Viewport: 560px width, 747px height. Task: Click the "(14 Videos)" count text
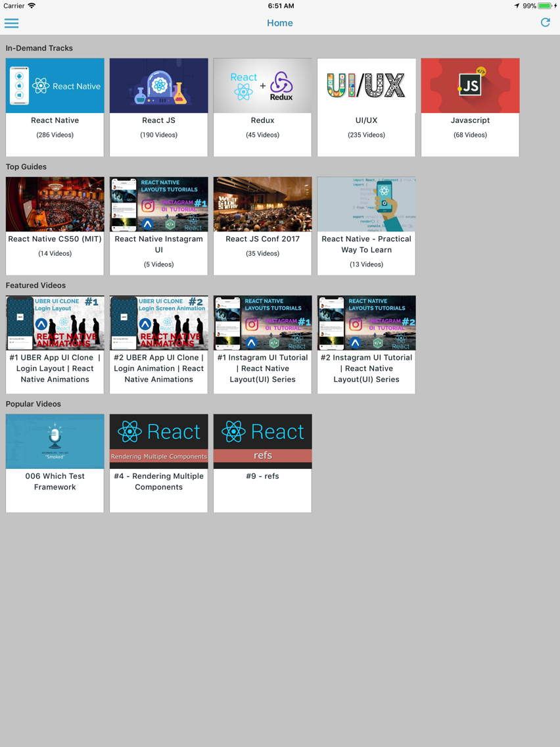click(x=55, y=253)
